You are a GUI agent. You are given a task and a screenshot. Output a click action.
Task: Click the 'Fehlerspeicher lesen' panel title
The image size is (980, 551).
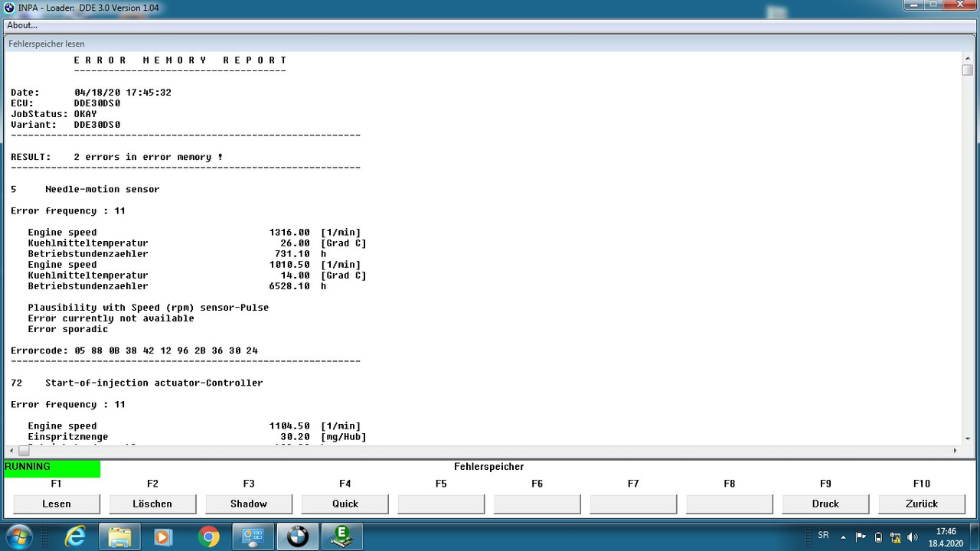(x=47, y=44)
